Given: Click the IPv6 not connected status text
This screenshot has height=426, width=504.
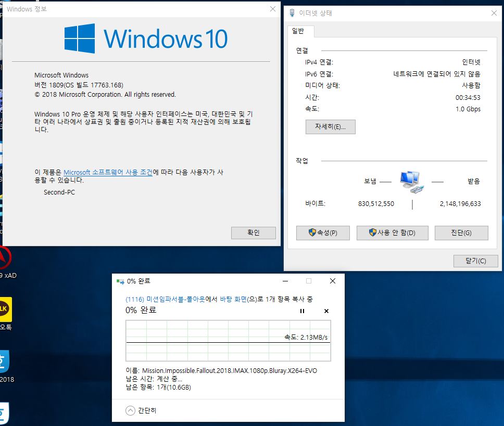Looking at the screenshot, I should (437, 74).
